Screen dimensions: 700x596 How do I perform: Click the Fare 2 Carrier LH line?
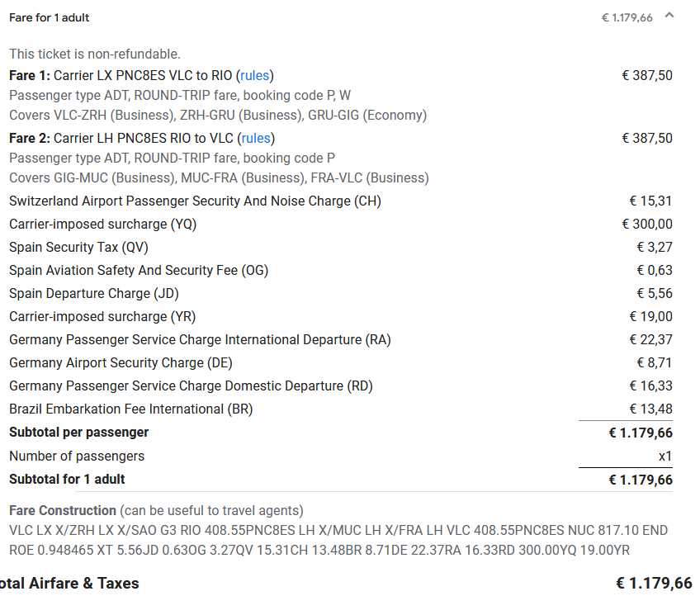tap(140, 138)
